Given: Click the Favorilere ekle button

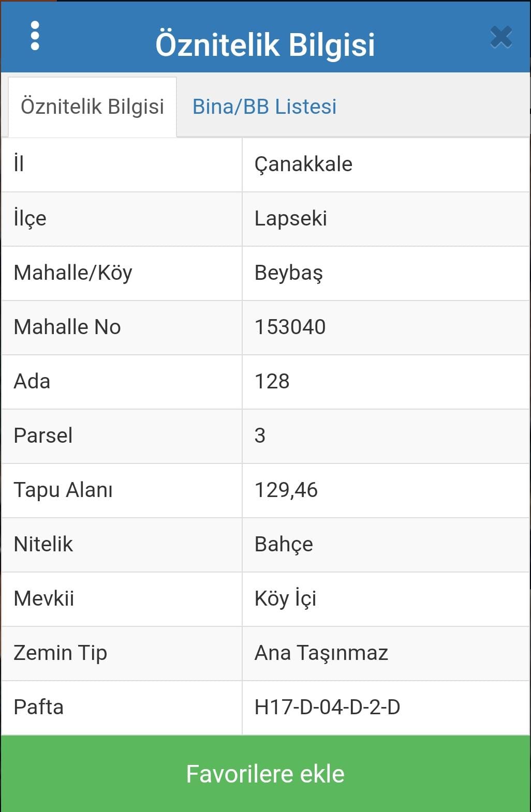Looking at the screenshot, I should point(265,774).
